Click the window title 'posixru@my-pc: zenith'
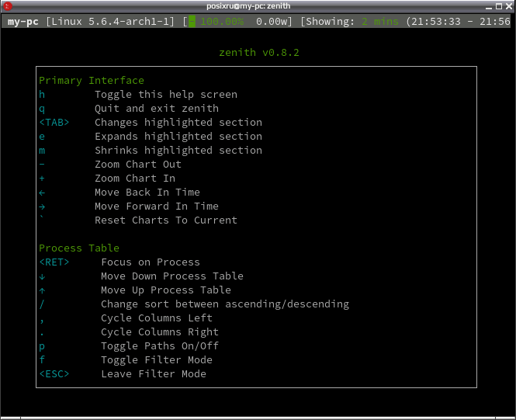This screenshot has height=420, width=516. (248, 6)
